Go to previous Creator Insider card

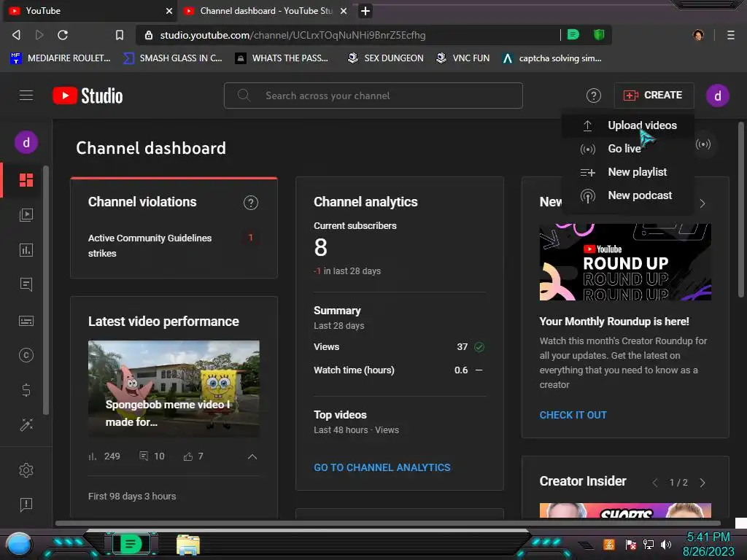[655, 483]
